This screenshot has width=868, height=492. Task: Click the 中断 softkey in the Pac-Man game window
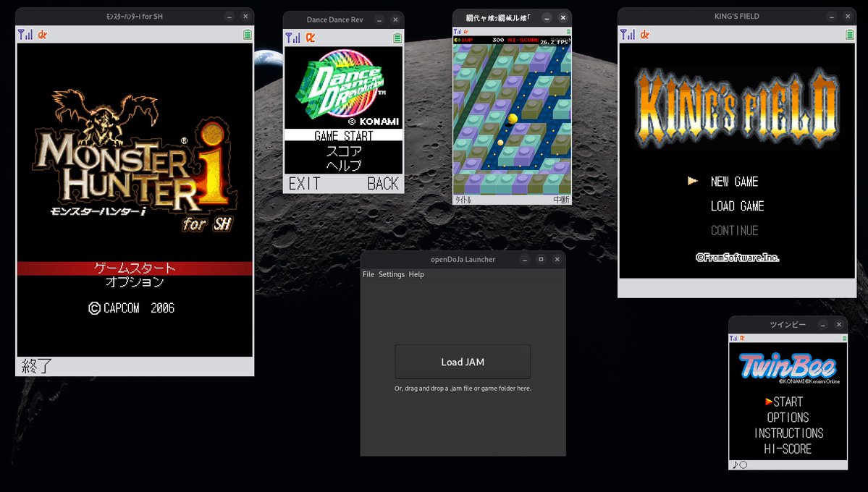coord(561,200)
